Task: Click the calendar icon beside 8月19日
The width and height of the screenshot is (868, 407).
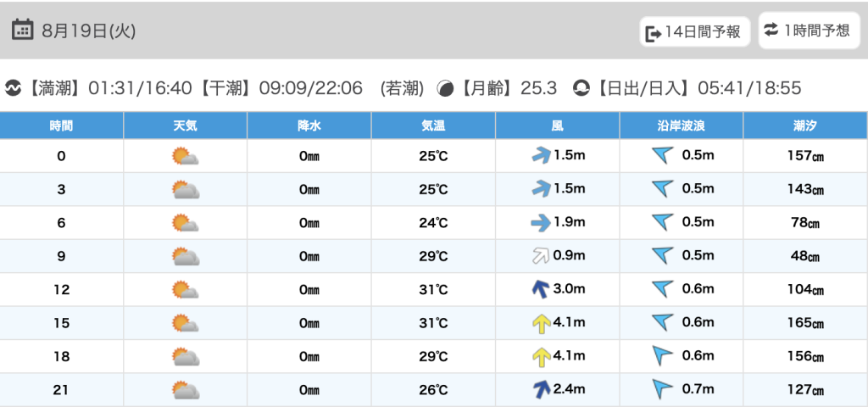Action: pos(22,30)
